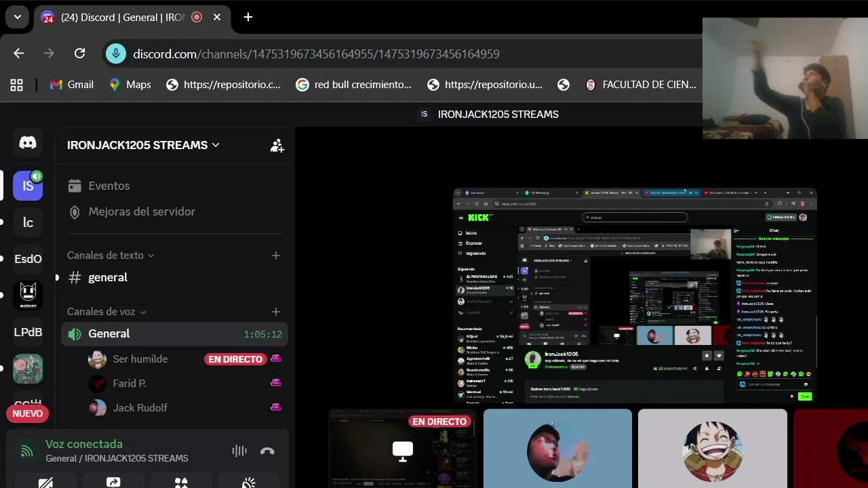The height and width of the screenshot is (488, 868).
Task: Open the lc server icon
Action: click(x=28, y=222)
